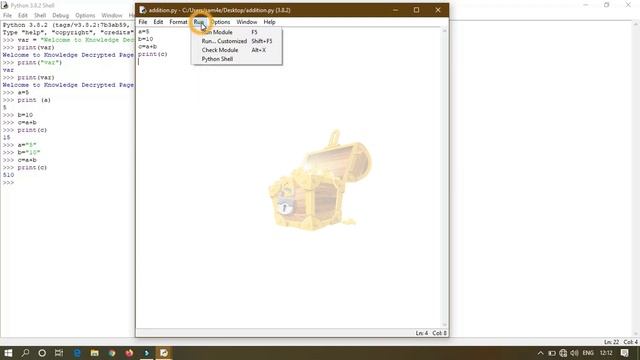The image size is (640, 360).
Task: Click the 'print(c)' line in editor
Action: click(153, 54)
